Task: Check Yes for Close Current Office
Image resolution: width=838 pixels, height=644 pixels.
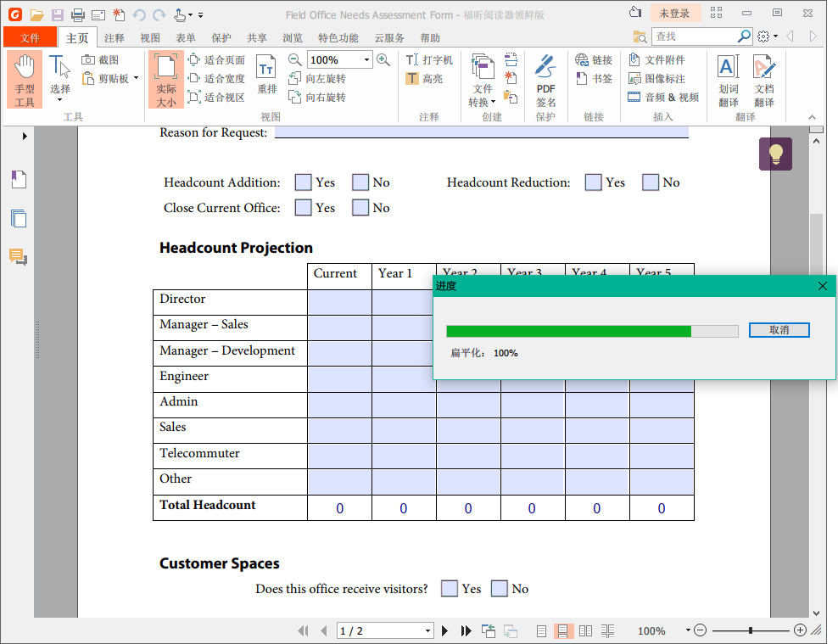Action: point(303,208)
